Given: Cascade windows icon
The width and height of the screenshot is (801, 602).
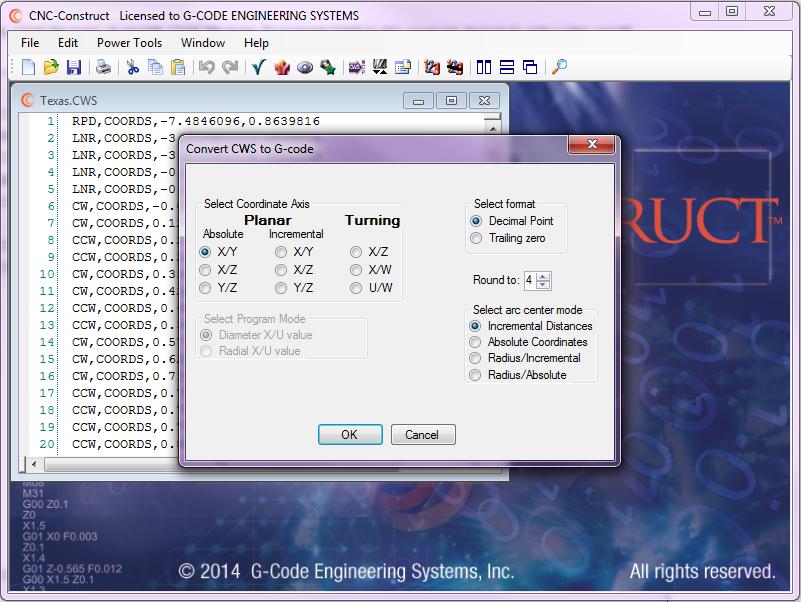Looking at the screenshot, I should (x=530, y=67).
